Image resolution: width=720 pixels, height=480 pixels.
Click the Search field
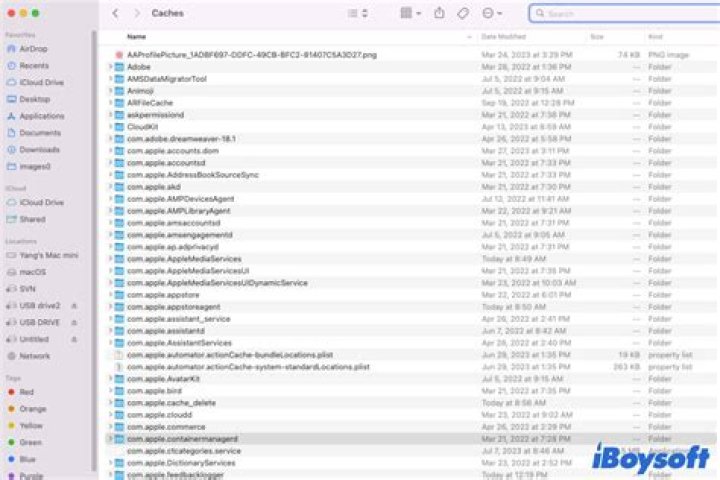[620, 14]
